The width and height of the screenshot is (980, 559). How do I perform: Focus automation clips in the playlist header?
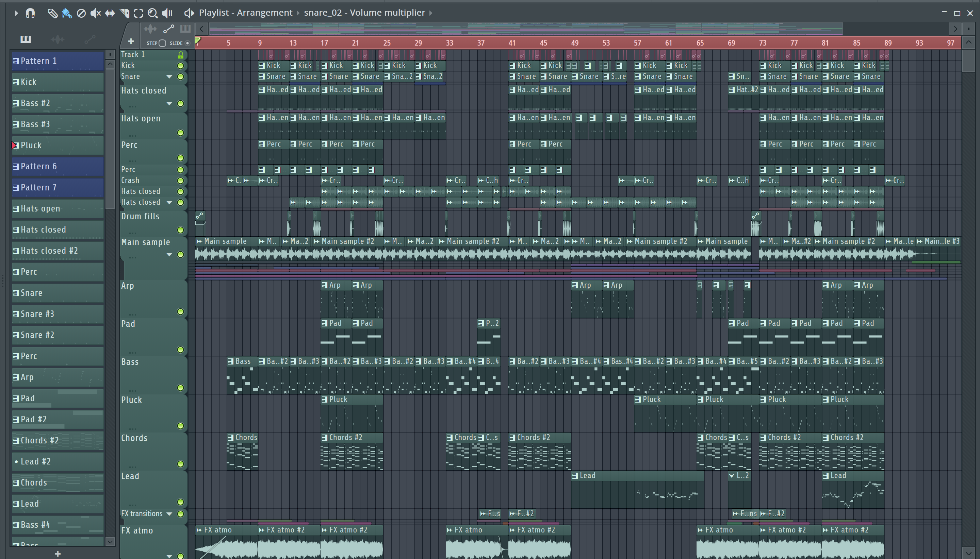click(x=169, y=29)
